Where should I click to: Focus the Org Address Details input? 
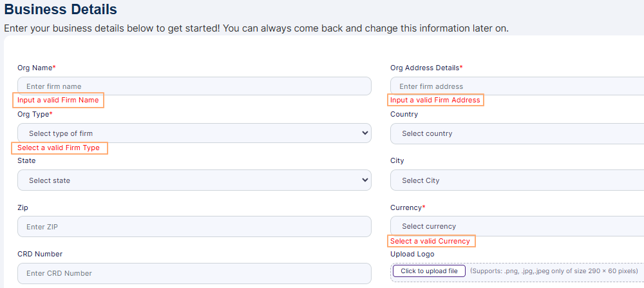tap(515, 86)
